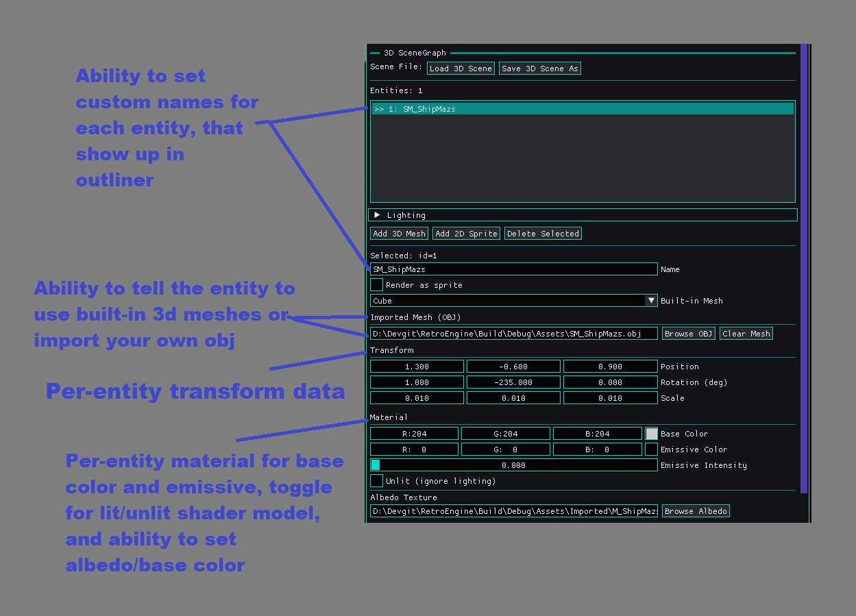Click the Rotation field showing -235.000

click(x=513, y=382)
